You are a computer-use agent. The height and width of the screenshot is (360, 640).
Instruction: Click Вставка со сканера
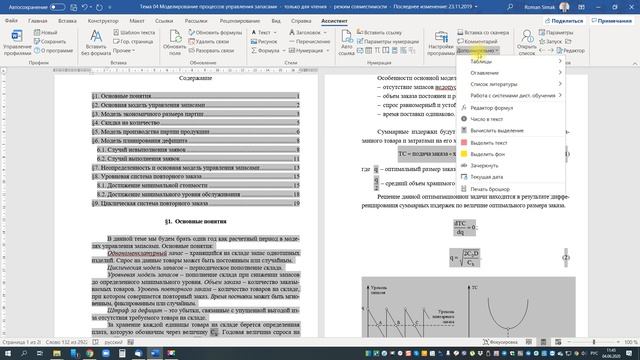pyautogui.click(x=483, y=32)
